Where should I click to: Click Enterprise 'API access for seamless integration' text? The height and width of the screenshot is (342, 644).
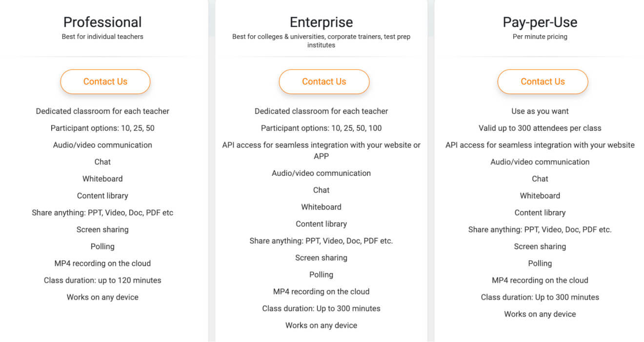click(x=321, y=150)
